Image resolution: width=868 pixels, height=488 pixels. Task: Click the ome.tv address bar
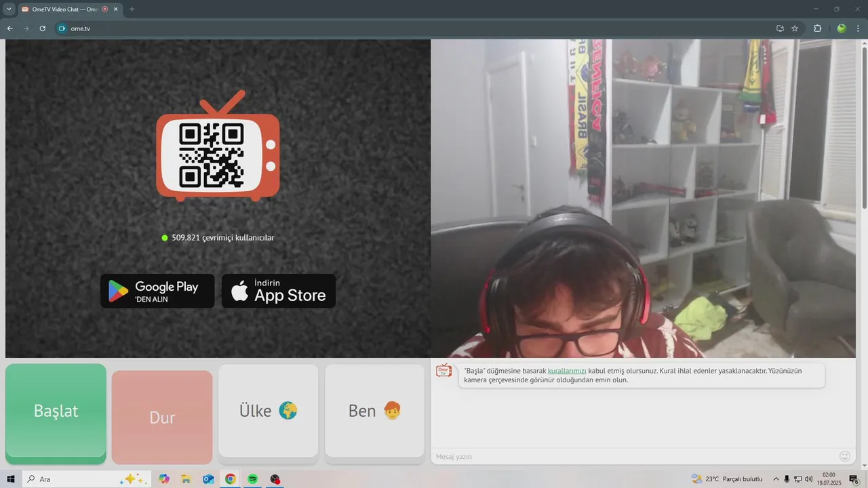tap(420, 28)
